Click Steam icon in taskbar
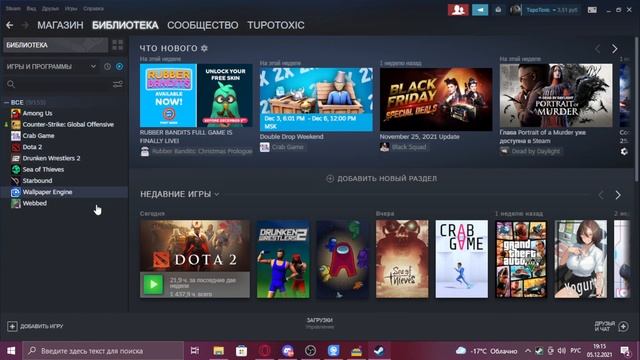The width and height of the screenshot is (640, 360). coord(379,351)
